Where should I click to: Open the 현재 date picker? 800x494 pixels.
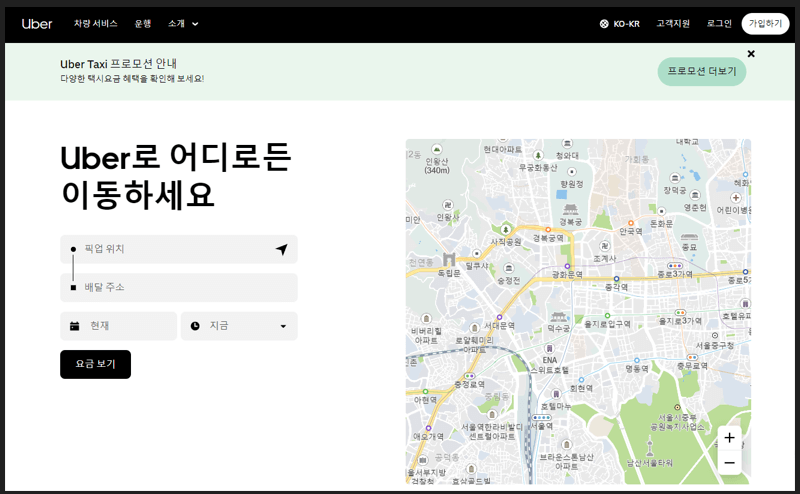118,326
